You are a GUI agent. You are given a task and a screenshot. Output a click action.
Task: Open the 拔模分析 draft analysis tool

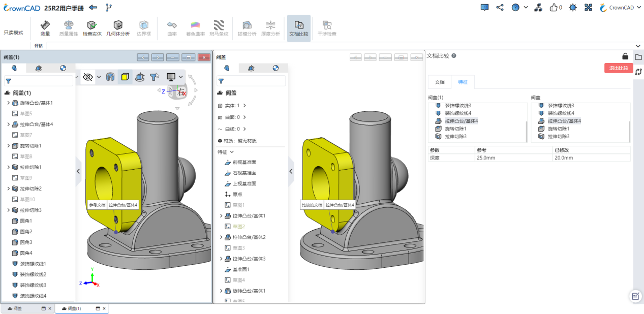point(247,28)
